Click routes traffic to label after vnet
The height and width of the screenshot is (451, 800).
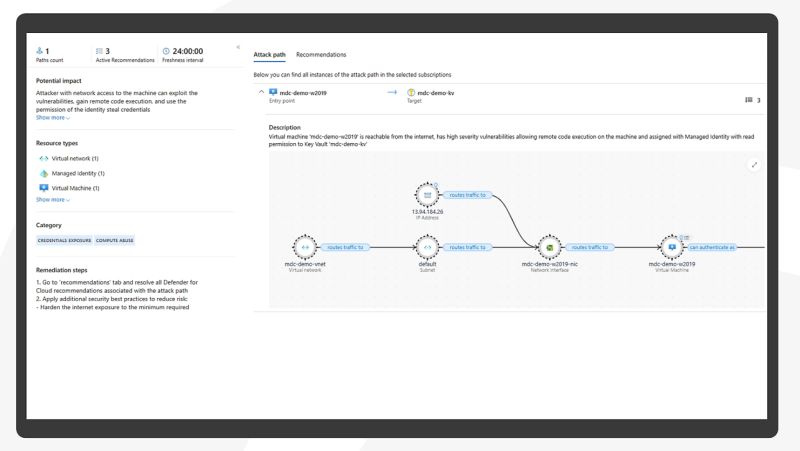(345, 247)
